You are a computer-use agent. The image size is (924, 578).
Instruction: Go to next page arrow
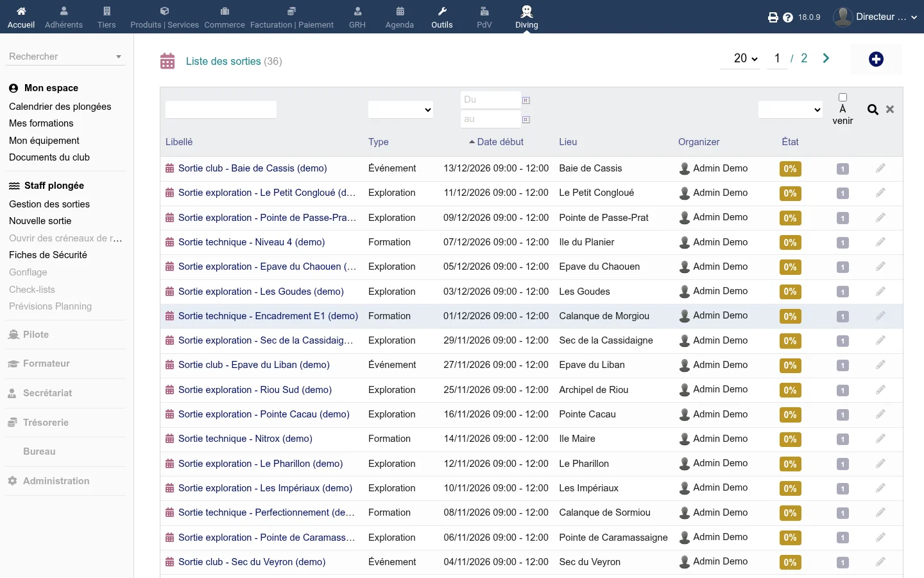coord(826,58)
